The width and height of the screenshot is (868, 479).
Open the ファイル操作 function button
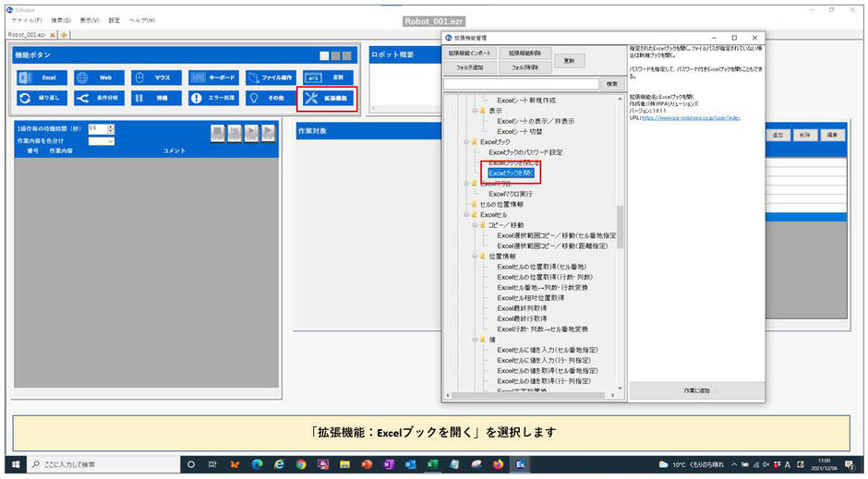(x=271, y=78)
